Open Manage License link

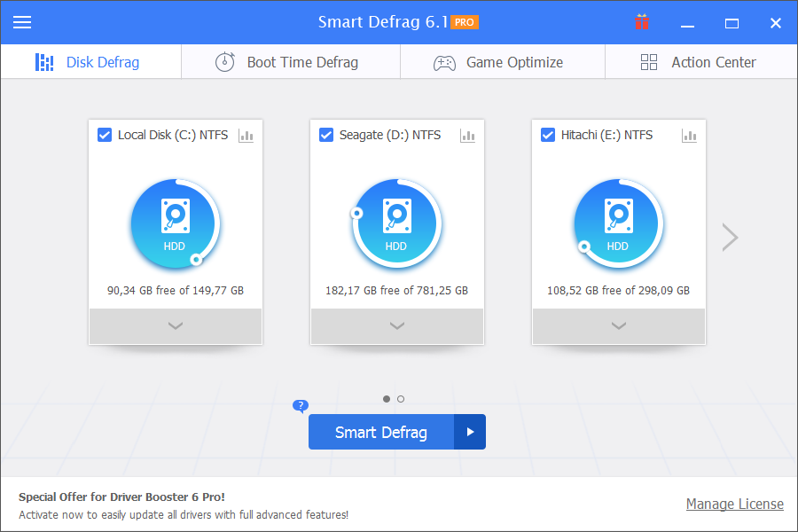(x=734, y=504)
